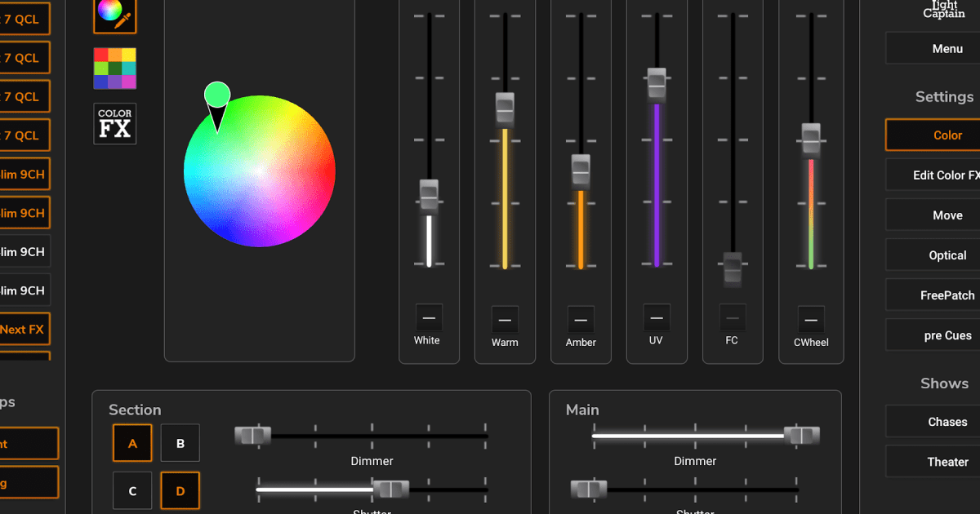This screenshot has height=514, width=980.
Task: Enable Section B
Action: coord(180,443)
